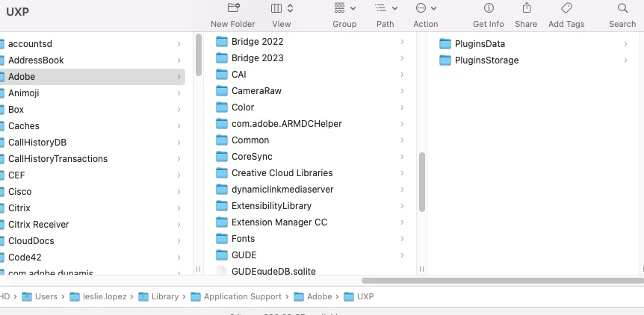Image resolution: width=644 pixels, height=315 pixels.
Task: Select the Citrix folder
Action: coord(93,208)
